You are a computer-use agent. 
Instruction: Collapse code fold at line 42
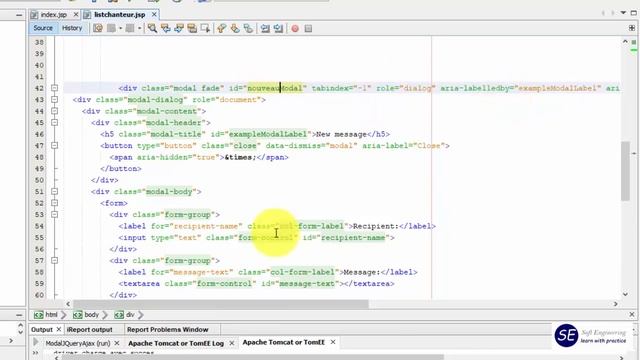(54, 88)
